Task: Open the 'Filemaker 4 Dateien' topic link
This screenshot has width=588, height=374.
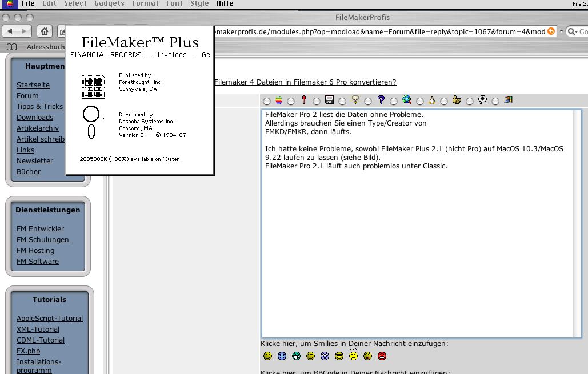Action: point(305,82)
